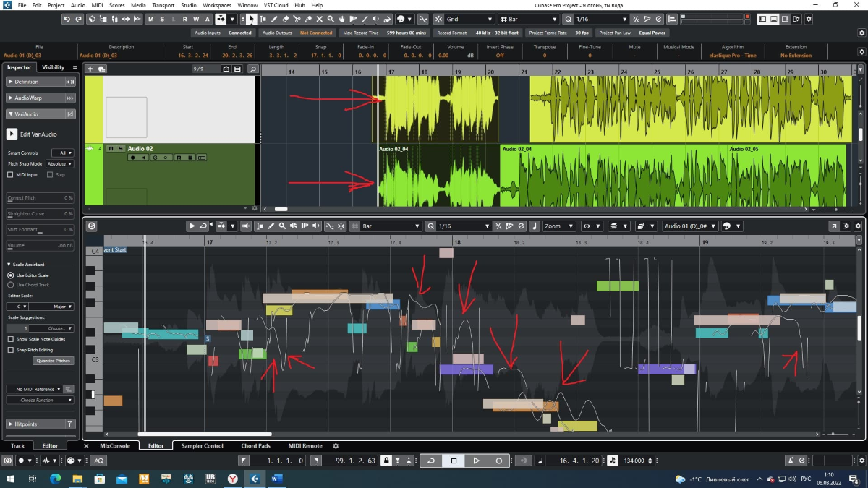Toggle global Read automation R button
Image resolution: width=868 pixels, height=488 pixels.
tap(185, 19)
